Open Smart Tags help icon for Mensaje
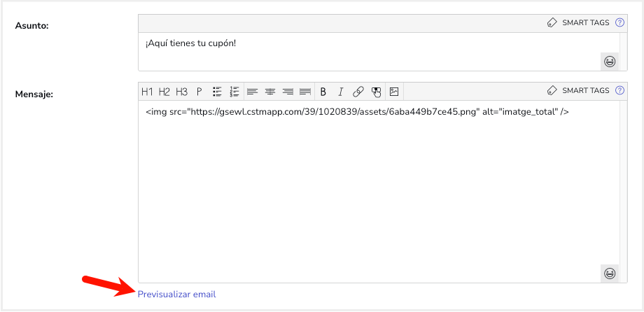The width and height of the screenshot is (644, 312). coord(619,91)
